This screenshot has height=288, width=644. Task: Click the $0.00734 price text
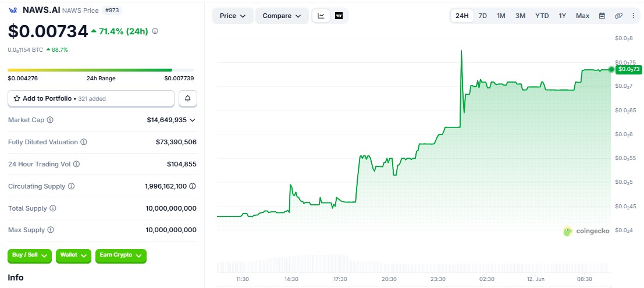pyautogui.click(x=48, y=31)
